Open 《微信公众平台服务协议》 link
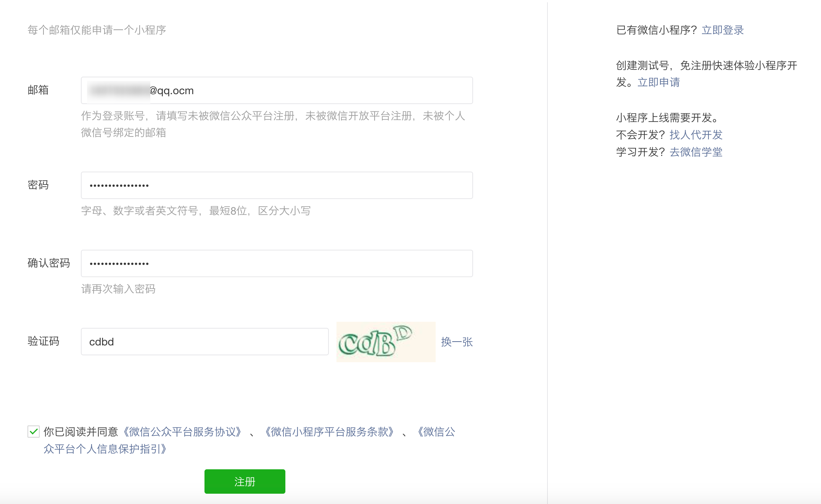 (x=182, y=432)
